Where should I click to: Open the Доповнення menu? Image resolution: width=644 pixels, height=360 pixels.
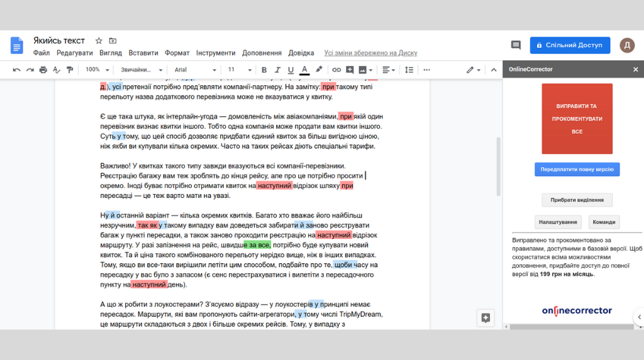pos(262,53)
